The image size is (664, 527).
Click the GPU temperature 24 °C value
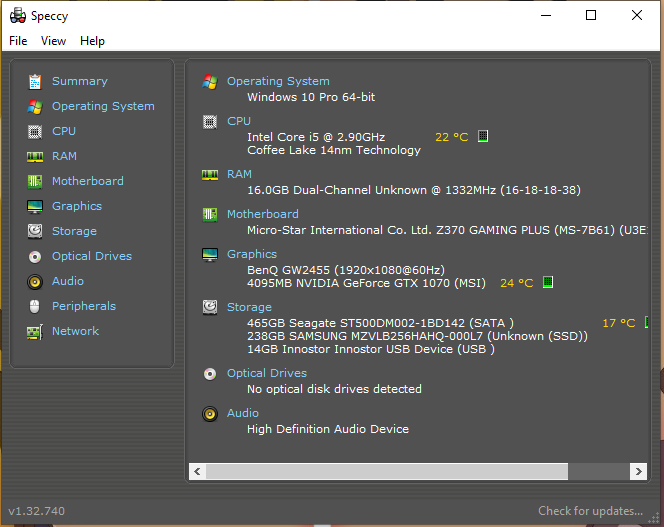pyautogui.click(x=517, y=283)
